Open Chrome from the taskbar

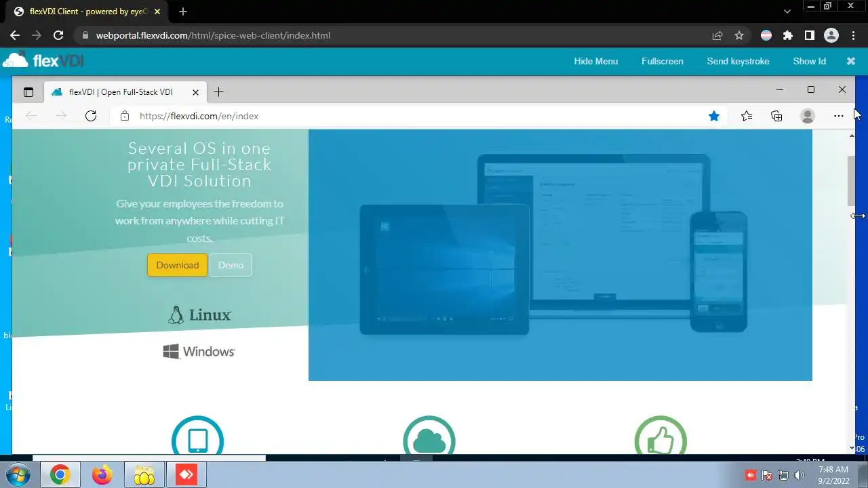(x=60, y=475)
